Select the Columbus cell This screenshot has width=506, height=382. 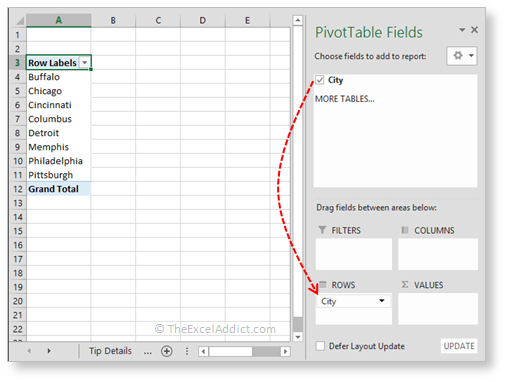59,119
